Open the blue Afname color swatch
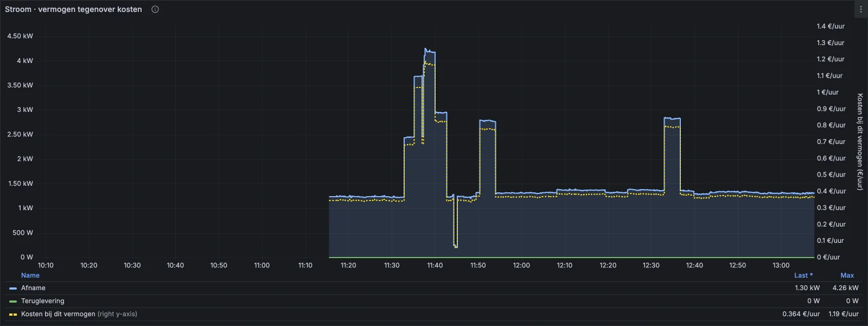 click(x=13, y=289)
